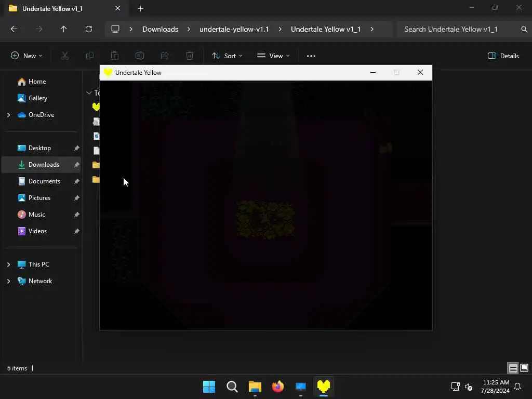Select the Undertale Yellow v1_1 tab
The width and height of the screenshot is (532, 399).
pos(64,8)
